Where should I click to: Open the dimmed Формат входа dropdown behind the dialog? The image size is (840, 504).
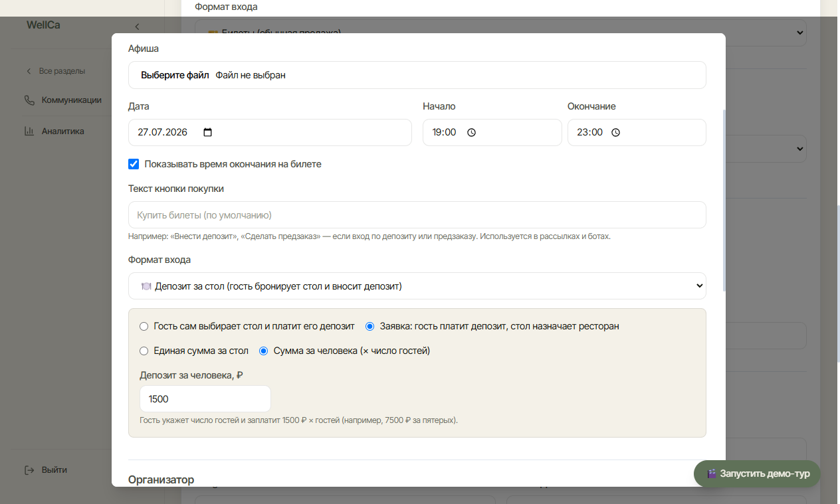[x=500, y=33]
